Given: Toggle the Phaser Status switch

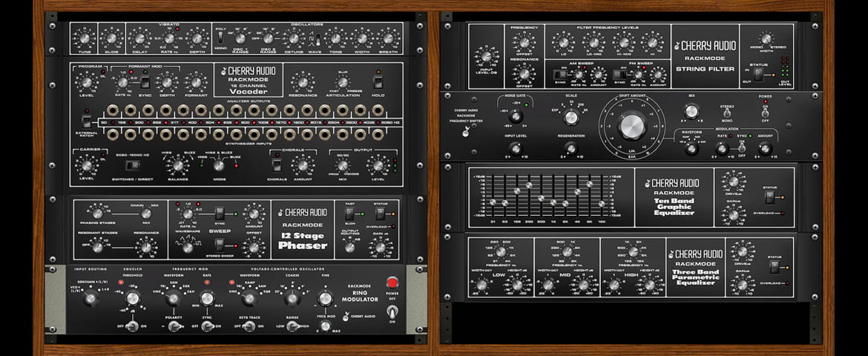Looking at the screenshot, I should pyautogui.click(x=381, y=213).
